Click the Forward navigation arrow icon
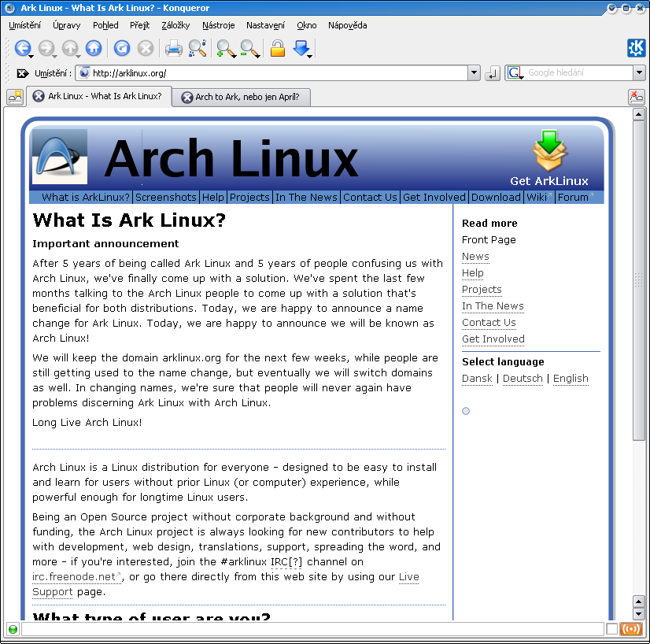Screen dimensions: 650x644 pos(47,49)
